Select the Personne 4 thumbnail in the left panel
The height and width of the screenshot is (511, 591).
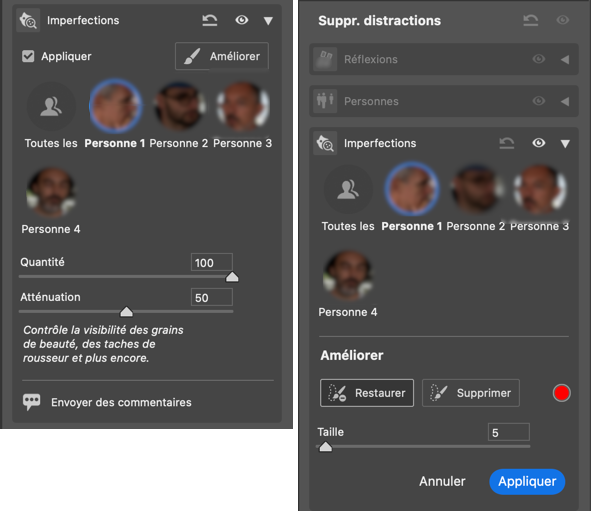point(51,192)
